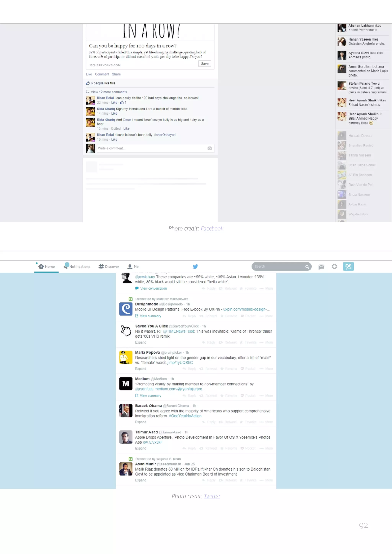The image size is (392, 554).
Task: Expand the Saved You A Click tweet
Action: pos(140,342)
